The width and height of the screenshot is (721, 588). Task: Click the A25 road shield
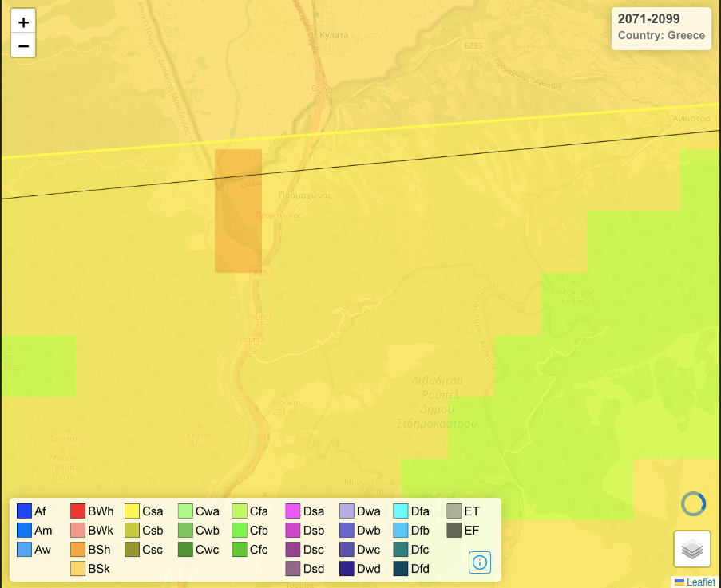pos(260,273)
